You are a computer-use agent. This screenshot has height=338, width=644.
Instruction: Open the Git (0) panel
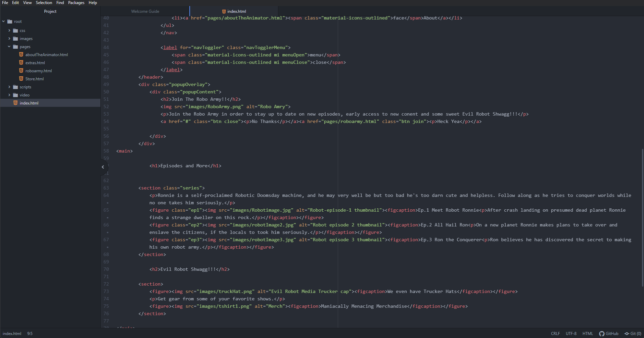(633, 334)
